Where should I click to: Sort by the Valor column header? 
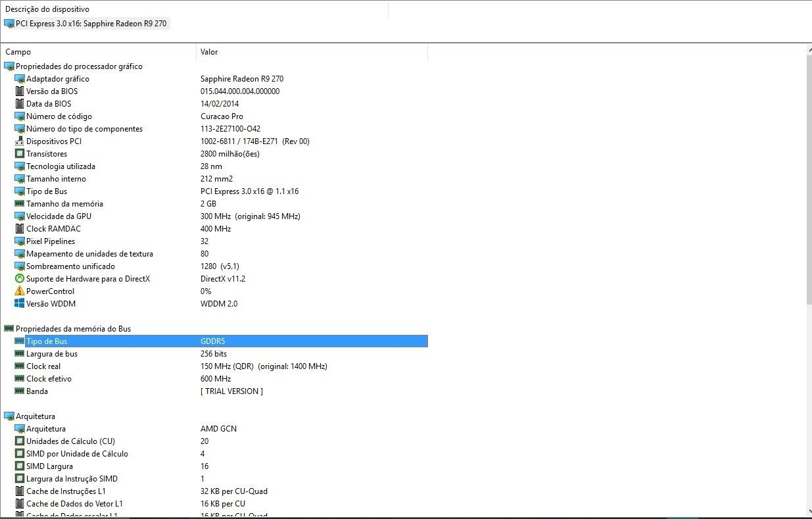(312, 52)
